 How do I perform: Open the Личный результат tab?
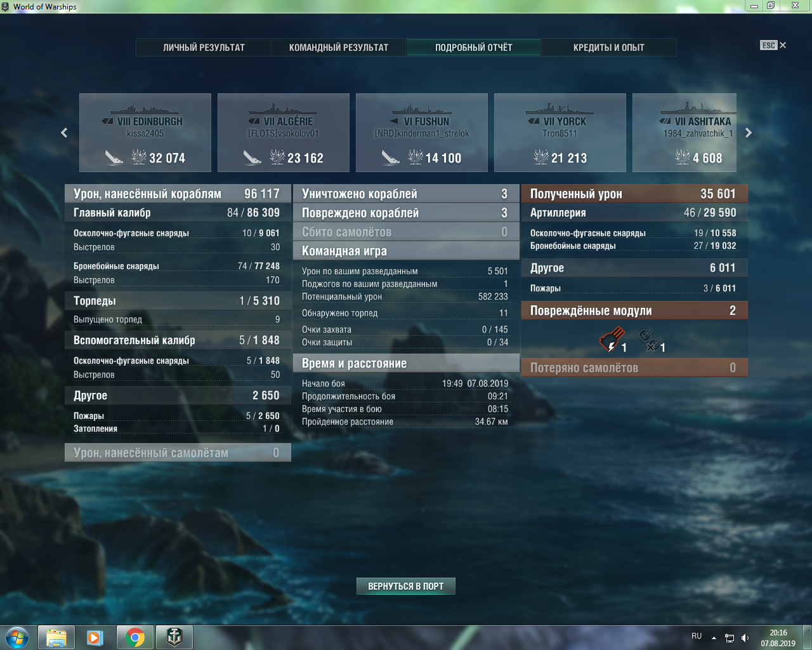click(204, 48)
